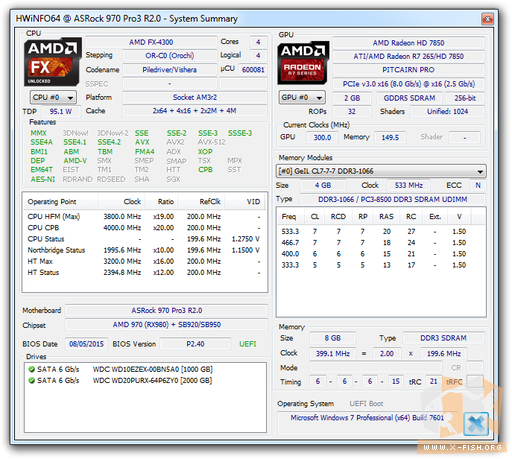This screenshot has height=459, width=512.
Task: Click the Socket AM3r2 platform field
Action: tap(195, 97)
